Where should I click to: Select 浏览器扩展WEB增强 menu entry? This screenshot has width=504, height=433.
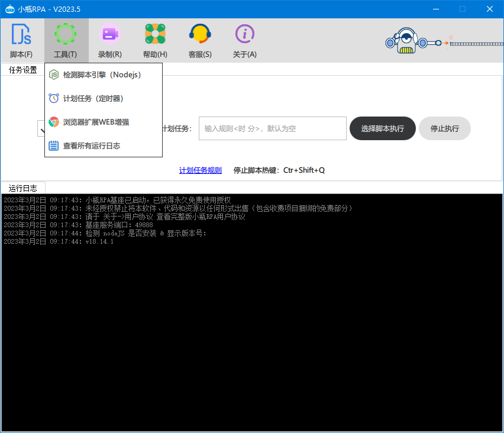coord(104,122)
